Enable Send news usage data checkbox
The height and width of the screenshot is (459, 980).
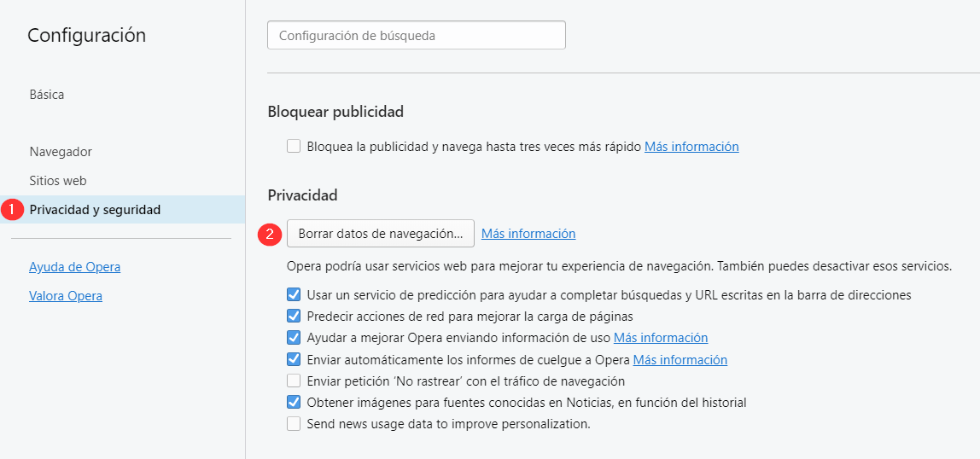pos(294,424)
